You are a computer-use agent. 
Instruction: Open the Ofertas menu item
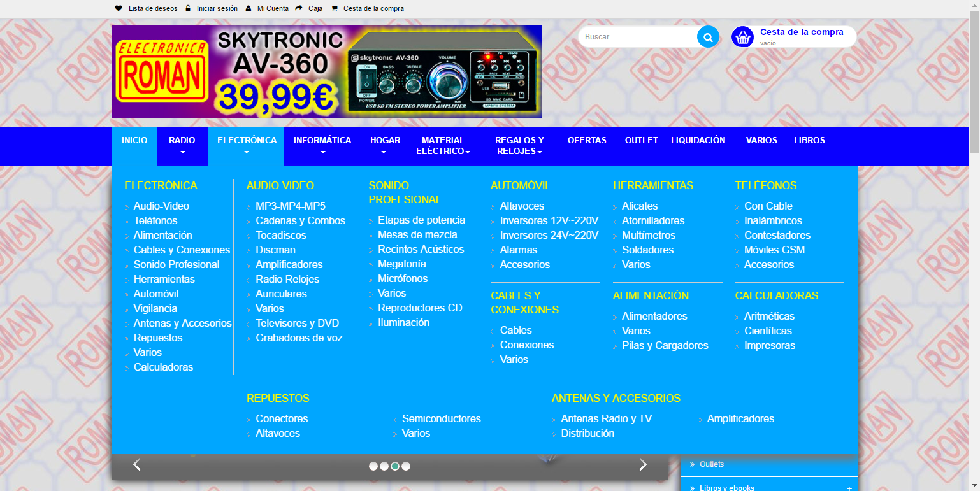click(587, 140)
